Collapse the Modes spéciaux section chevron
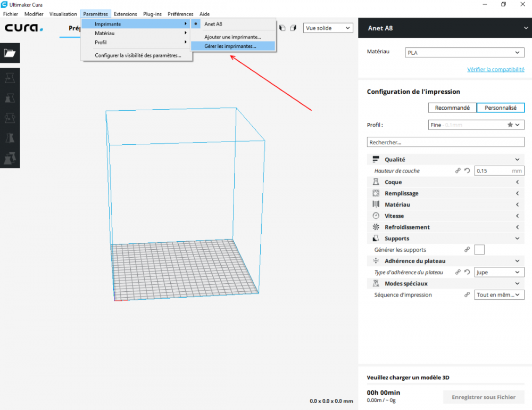 click(x=517, y=283)
